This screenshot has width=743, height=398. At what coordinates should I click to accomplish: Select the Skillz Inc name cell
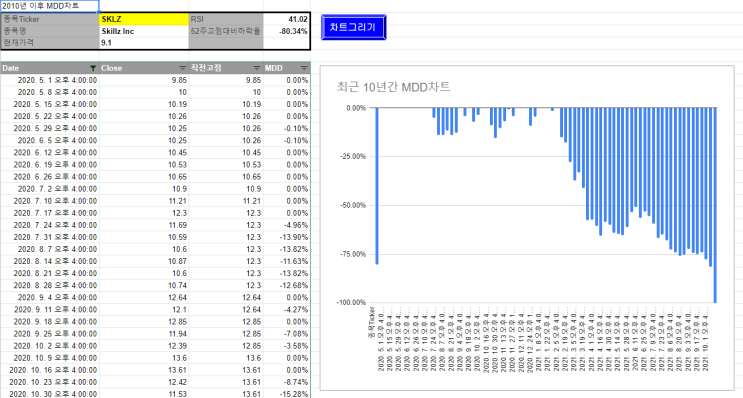click(x=144, y=31)
